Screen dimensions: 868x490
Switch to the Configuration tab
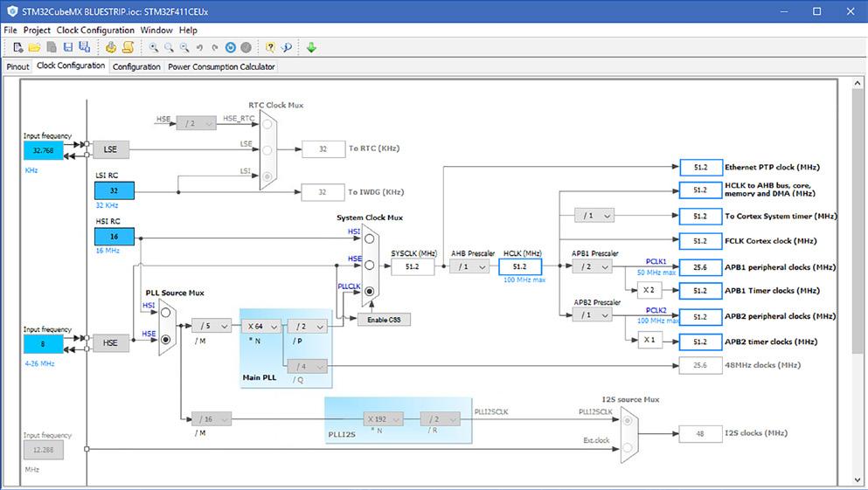(x=136, y=66)
